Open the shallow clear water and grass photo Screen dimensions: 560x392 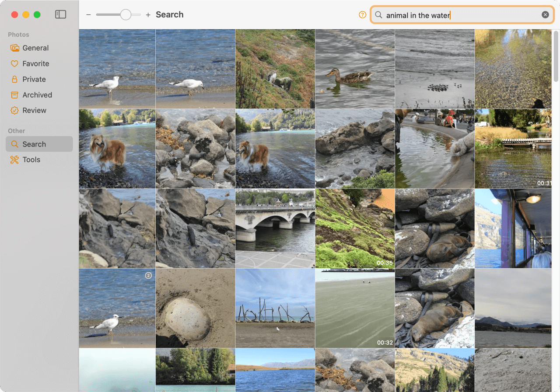click(513, 69)
